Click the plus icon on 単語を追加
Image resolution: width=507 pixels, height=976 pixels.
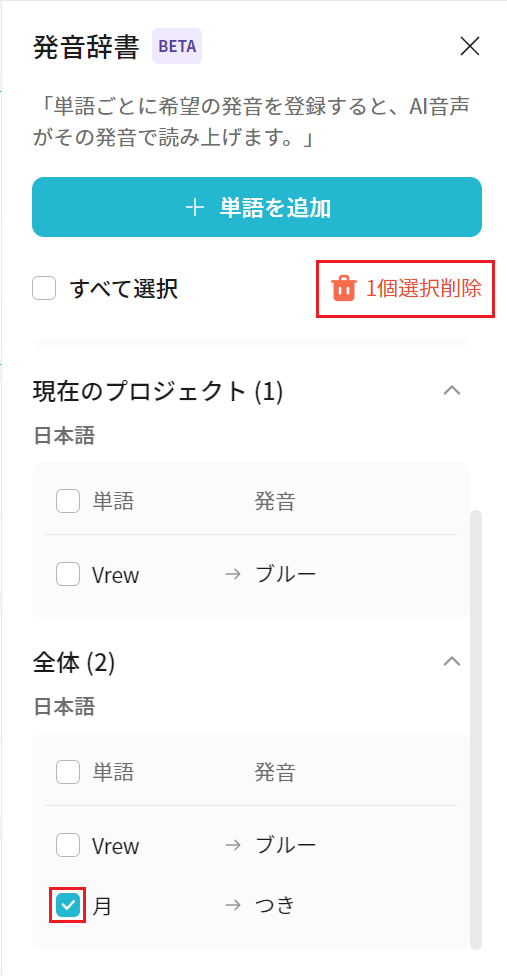click(x=195, y=208)
